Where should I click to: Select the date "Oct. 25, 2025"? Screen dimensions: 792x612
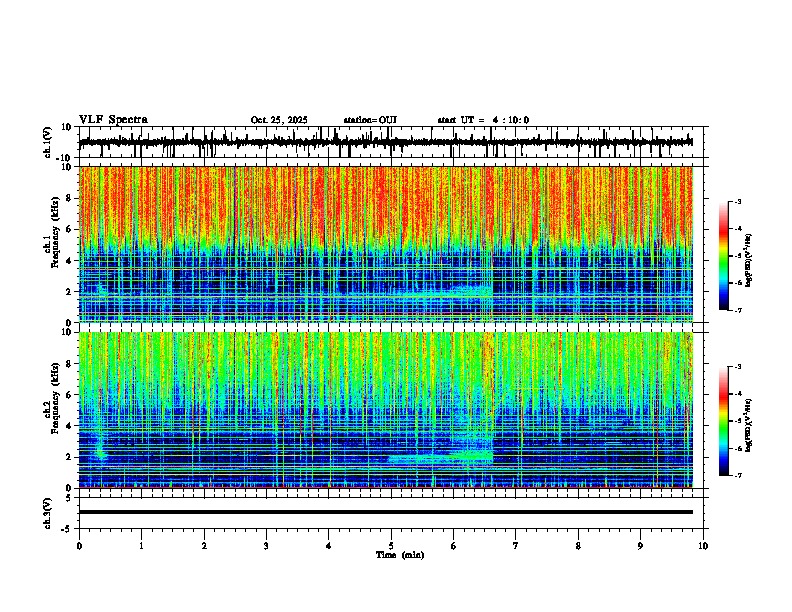tap(279, 120)
